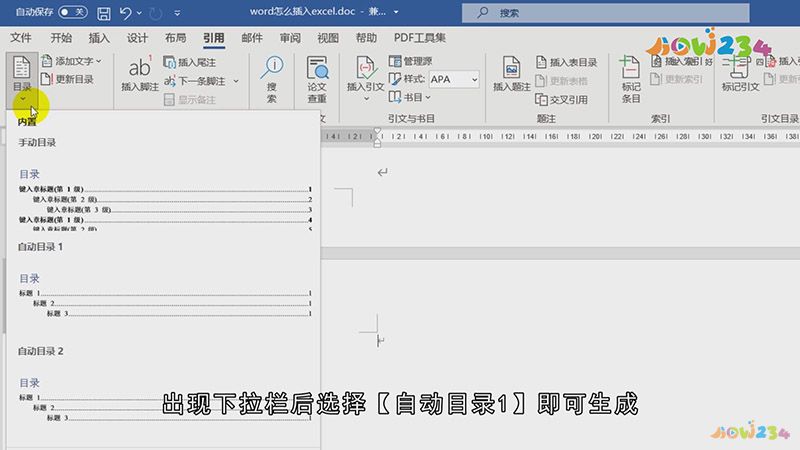Expand the 下一条脚注 dropdown arrow
The image size is (800, 450).
(236, 81)
